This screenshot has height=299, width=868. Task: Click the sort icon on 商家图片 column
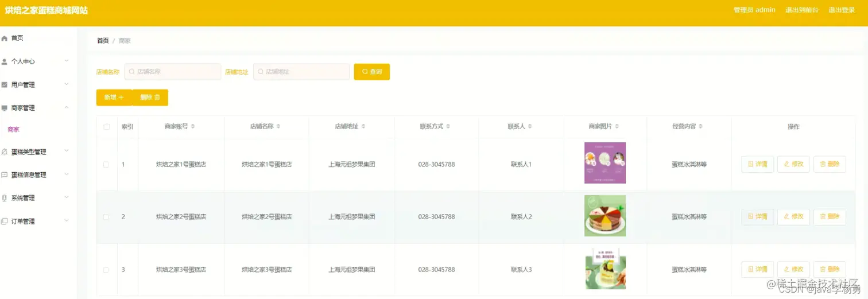click(x=617, y=126)
